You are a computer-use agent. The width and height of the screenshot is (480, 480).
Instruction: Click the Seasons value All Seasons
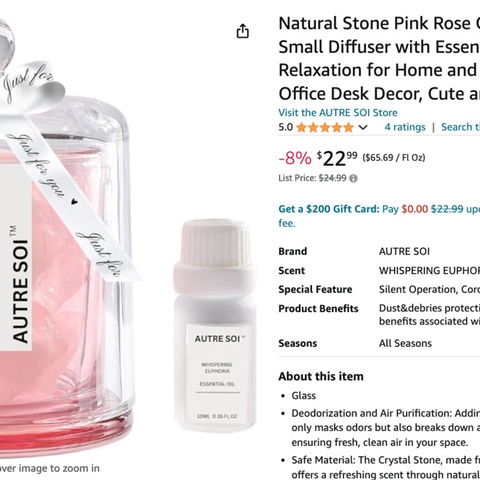pyautogui.click(x=405, y=343)
